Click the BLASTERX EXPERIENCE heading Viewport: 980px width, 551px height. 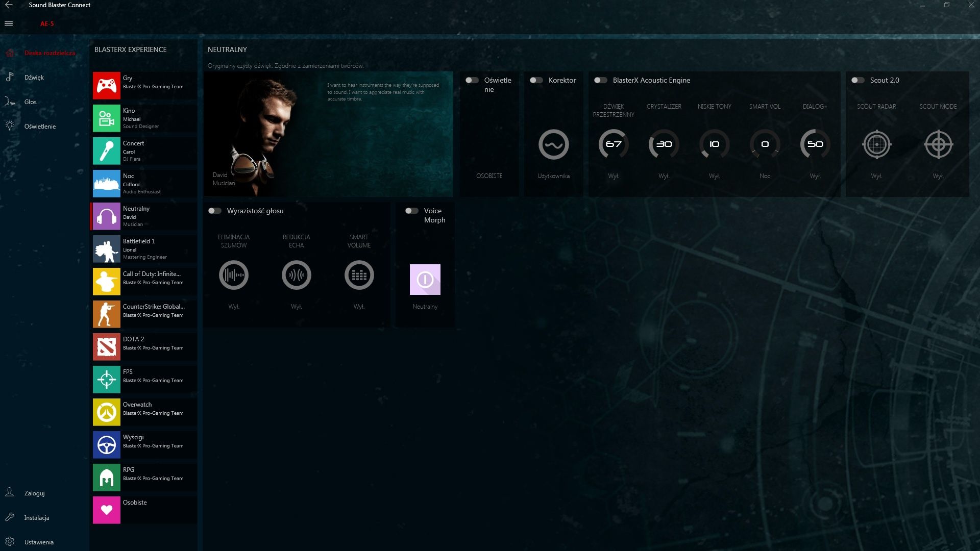(x=131, y=49)
